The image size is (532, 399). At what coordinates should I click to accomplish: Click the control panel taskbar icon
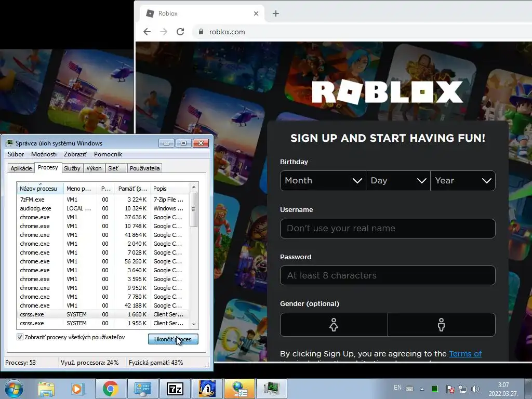tap(142, 389)
